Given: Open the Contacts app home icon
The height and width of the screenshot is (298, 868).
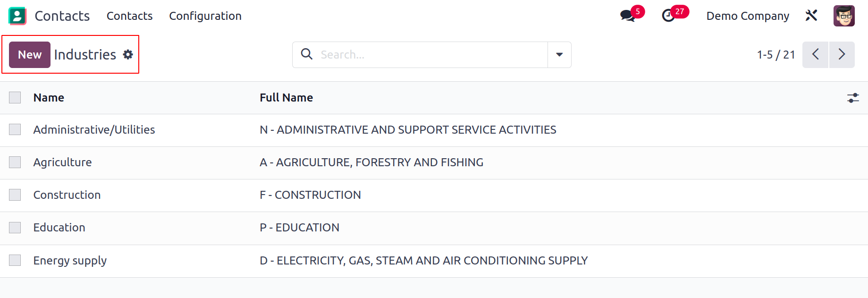Looking at the screenshot, I should [17, 16].
